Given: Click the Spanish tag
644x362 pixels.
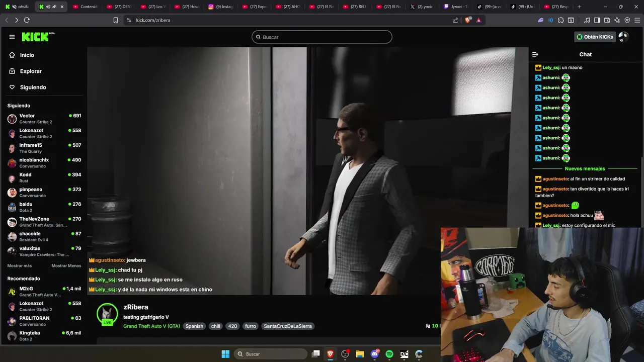Looking at the screenshot, I should (x=194, y=326).
